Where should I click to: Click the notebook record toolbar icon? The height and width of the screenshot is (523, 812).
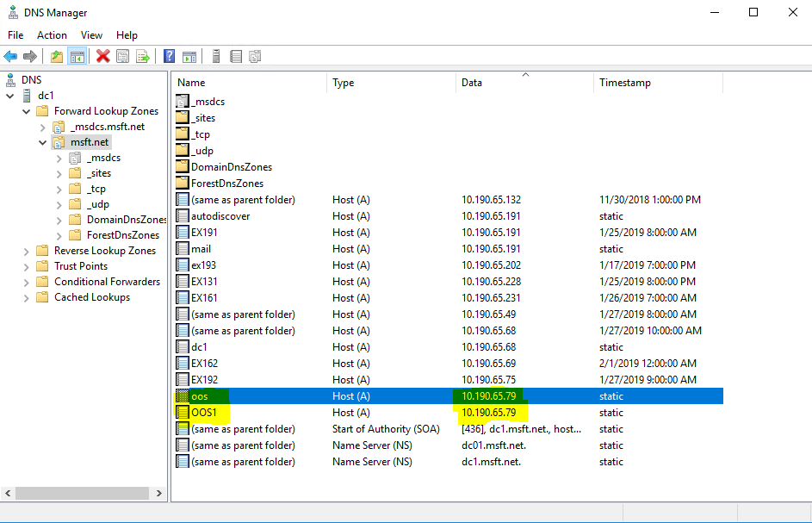(x=236, y=56)
